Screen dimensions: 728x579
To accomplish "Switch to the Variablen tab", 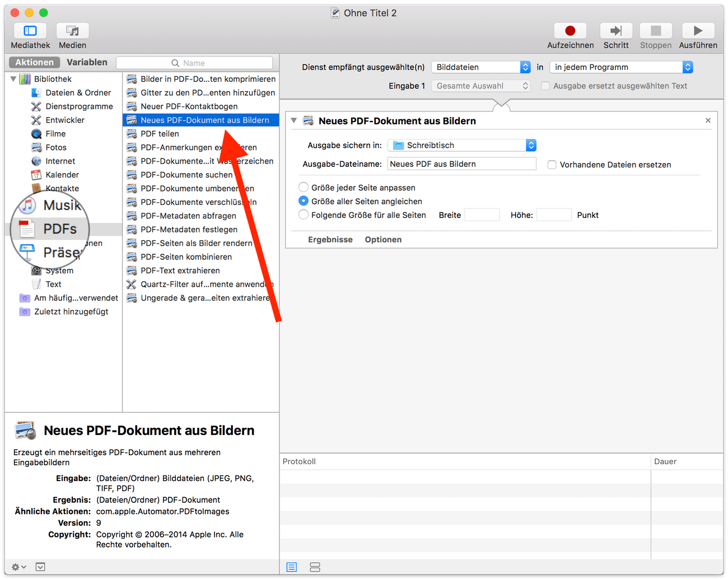I will 87,62.
